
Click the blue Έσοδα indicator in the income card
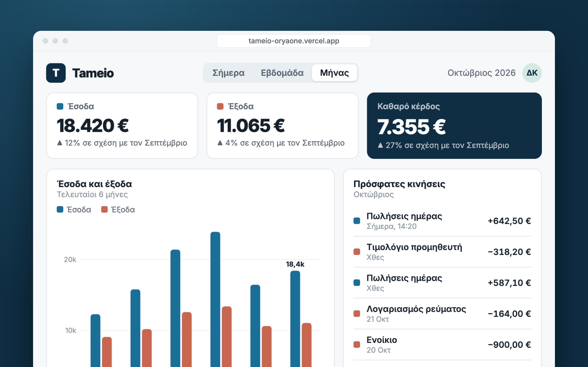tap(60, 106)
